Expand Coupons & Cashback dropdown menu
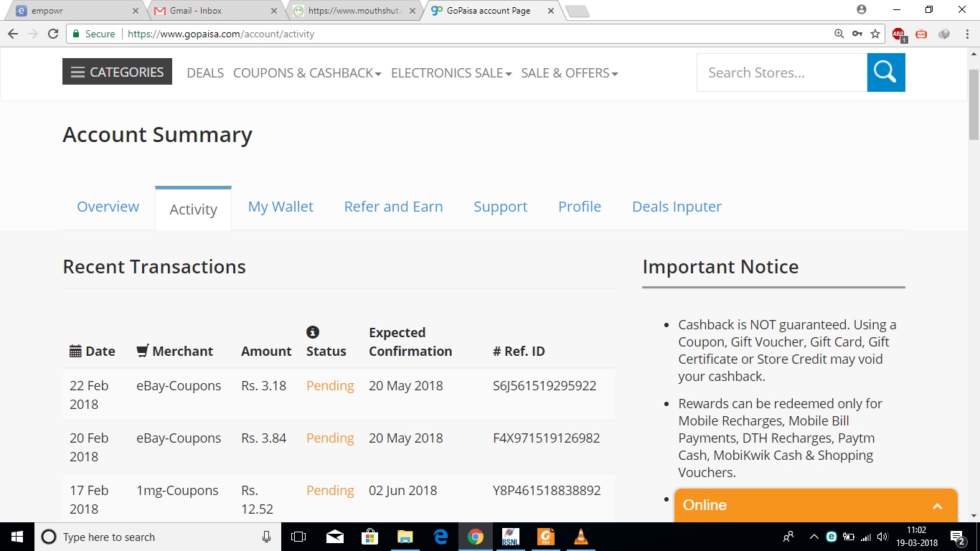 click(x=307, y=73)
